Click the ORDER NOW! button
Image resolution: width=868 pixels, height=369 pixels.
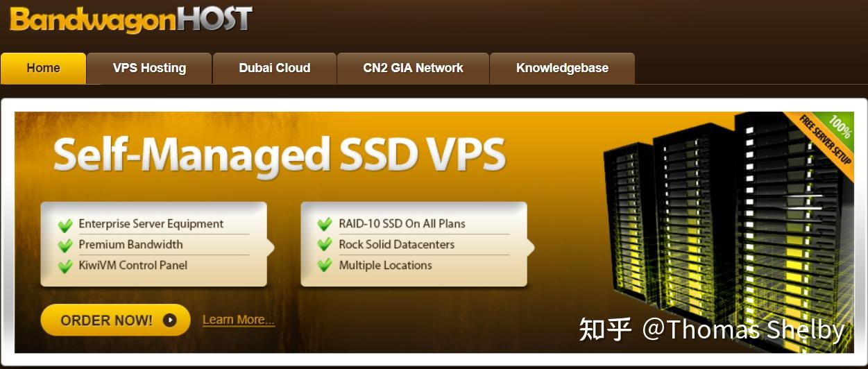click(x=115, y=320)
